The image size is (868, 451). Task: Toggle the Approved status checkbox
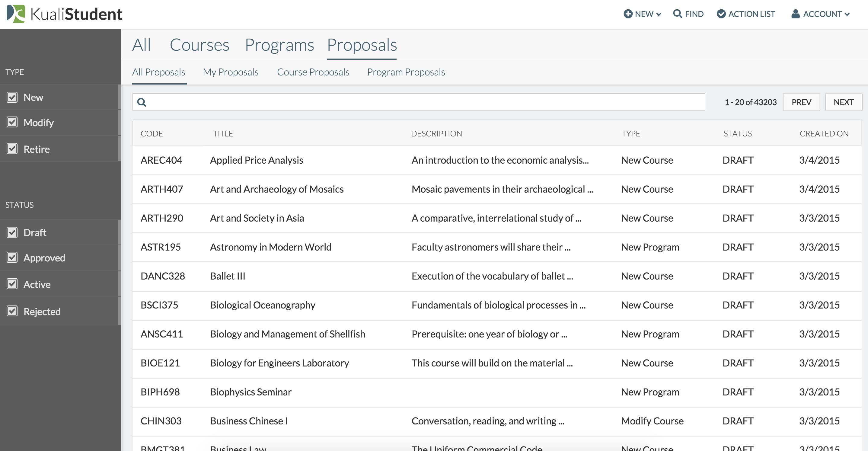(12, 257)
